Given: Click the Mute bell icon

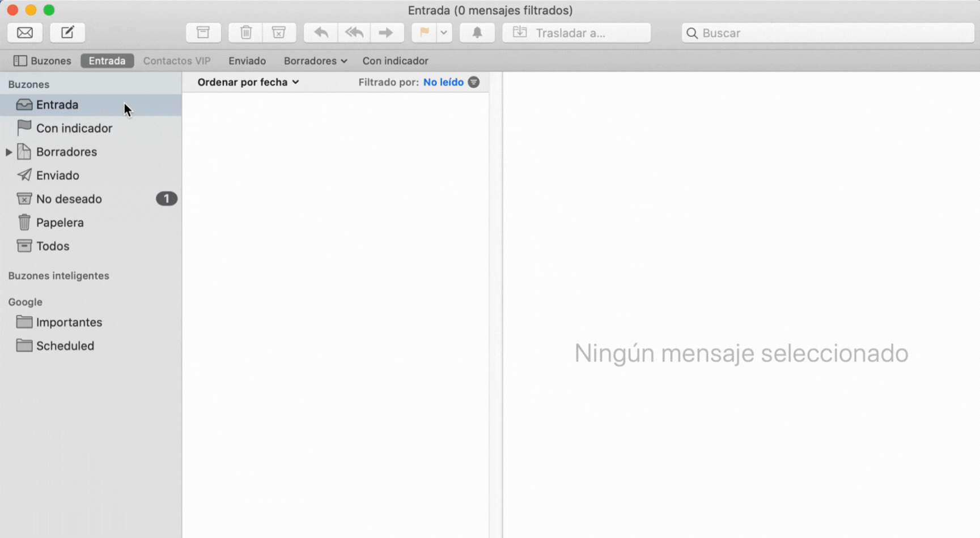Looking at the screenshot, I should pyautogui.click(x=477, y=33).
